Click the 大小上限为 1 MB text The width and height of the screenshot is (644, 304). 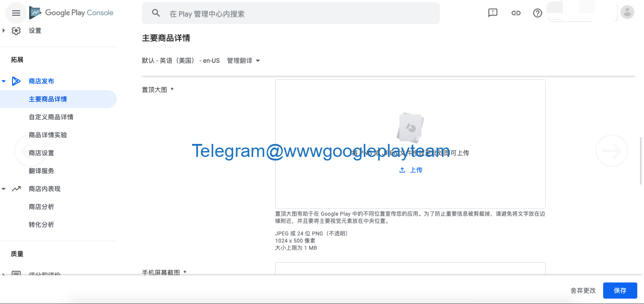click(296, 248)
